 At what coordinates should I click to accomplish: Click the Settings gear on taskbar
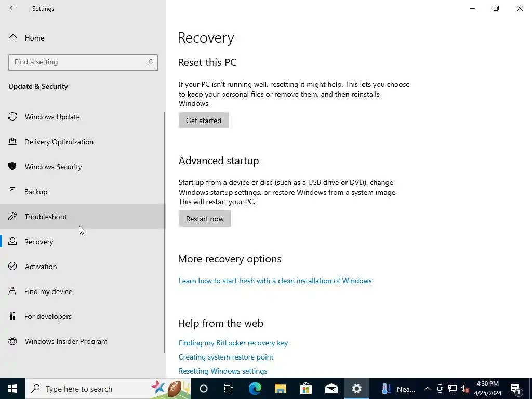(356, 389)
